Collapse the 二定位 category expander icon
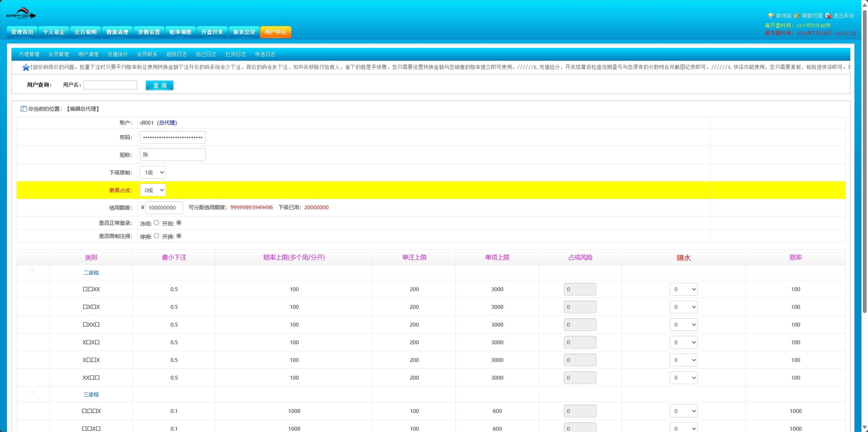This screenshot has width=868, height=432. coord(32,270)
